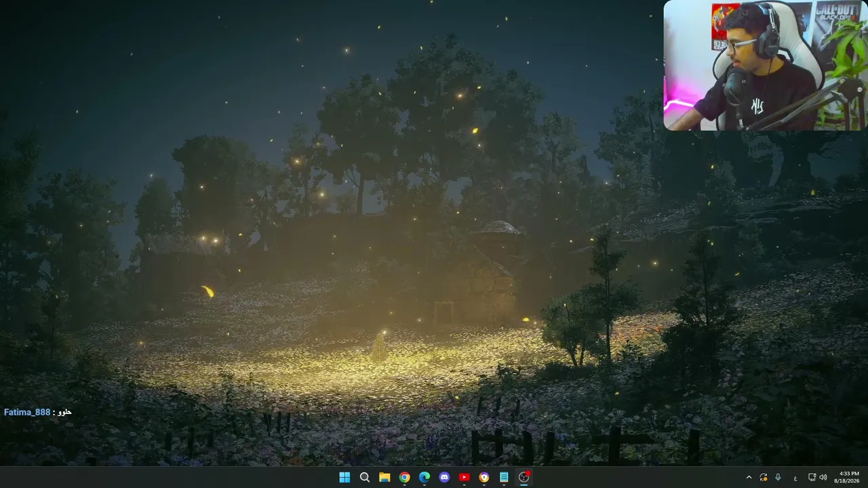Switch to Google Chrome on the taskbar
Viewport: 868px width, 488px height.
pyautogui.click(x=404, y=477)
